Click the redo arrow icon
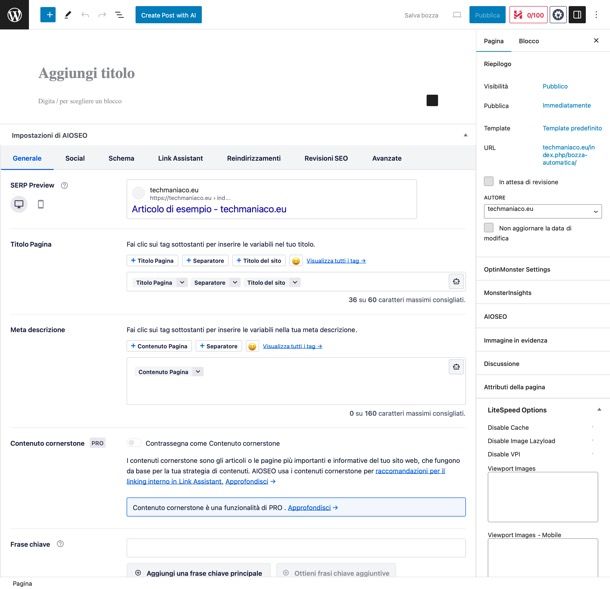This screenshot has height=589, width=610. [x=102, y=15]
